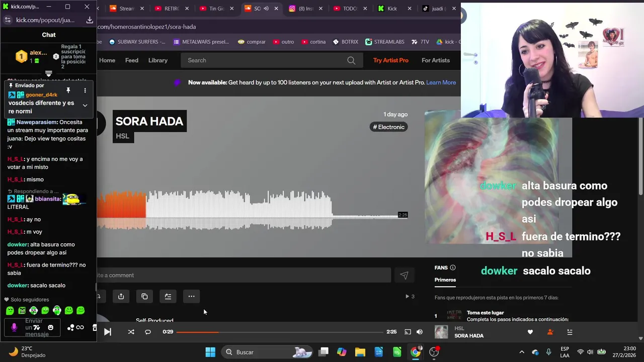Open File Explorer from the taskbar
Viewport: 644px width, 362px height.
point(360,352)
